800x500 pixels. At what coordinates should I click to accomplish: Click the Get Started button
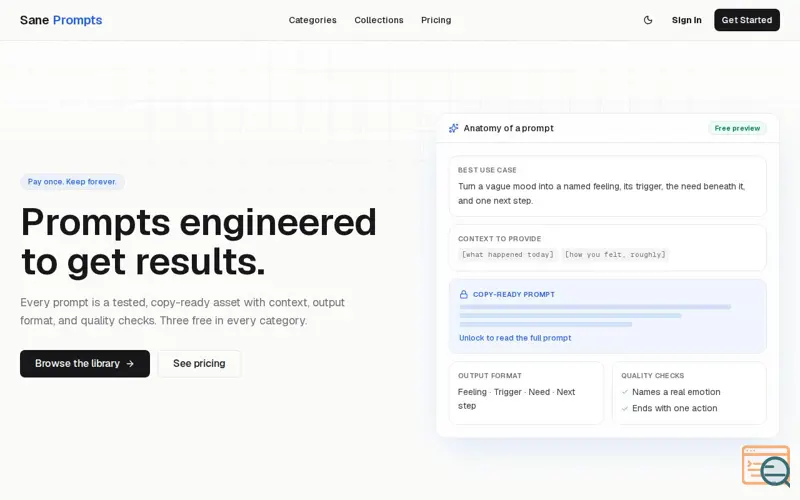pyautogui.click(x=746, y=20)
